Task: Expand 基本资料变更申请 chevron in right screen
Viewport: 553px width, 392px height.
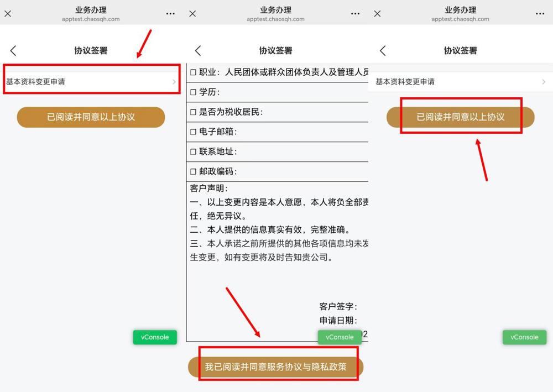Action: (x=544, y=82)
